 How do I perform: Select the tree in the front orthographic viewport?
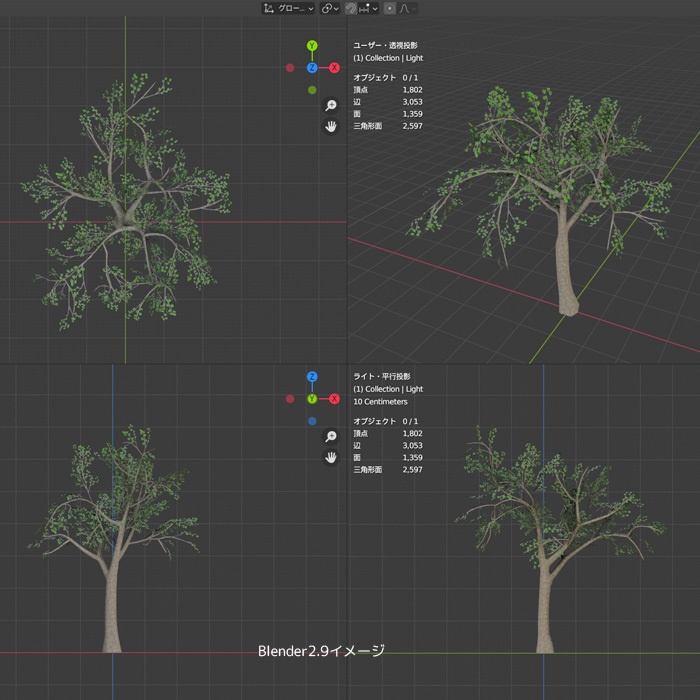click(112, 538)
